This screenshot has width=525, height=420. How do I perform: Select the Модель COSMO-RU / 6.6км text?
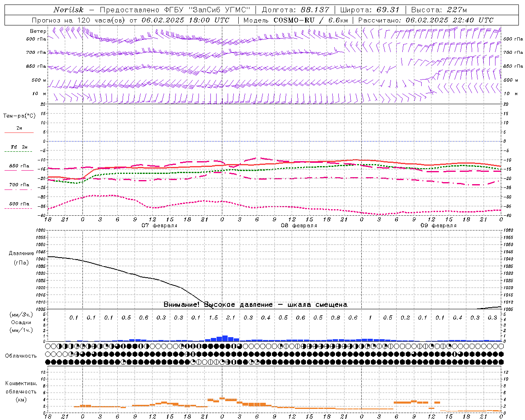296,20
